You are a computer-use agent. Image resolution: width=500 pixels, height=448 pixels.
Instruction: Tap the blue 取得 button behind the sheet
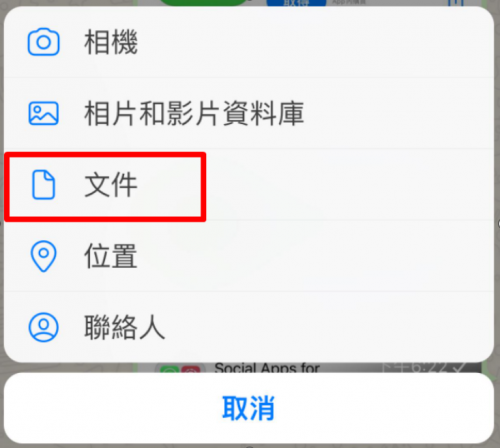(296, 3)
